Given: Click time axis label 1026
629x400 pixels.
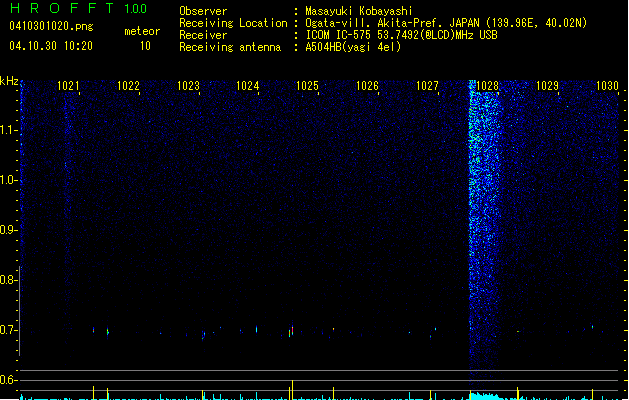Looking at the screenshot, I should [x=367, y=86].
